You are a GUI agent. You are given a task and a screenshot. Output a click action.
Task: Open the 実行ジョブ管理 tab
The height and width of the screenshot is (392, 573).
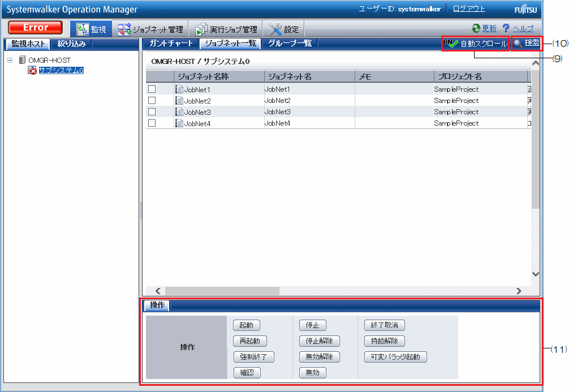(x=226, y=29)
